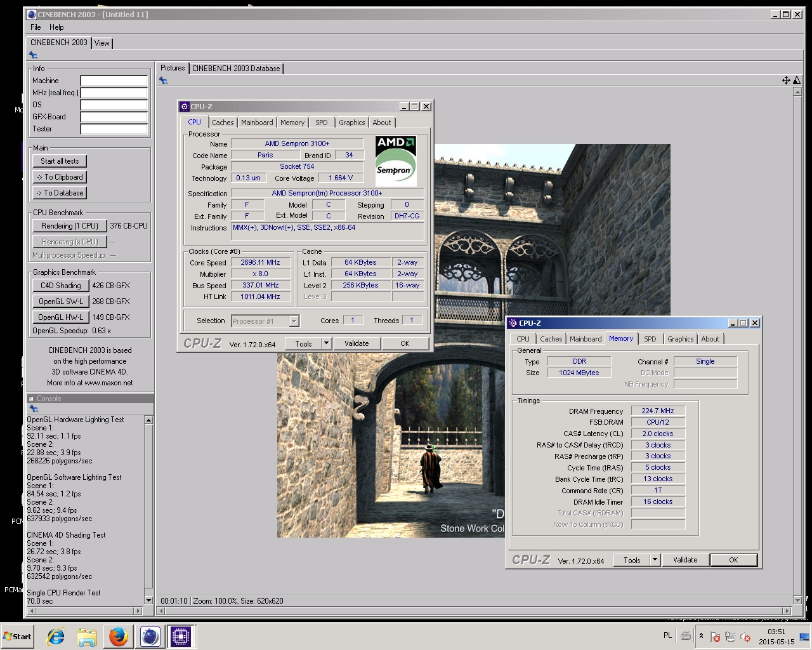The width and height of the screenshot is (812, 650).
Task: Show hidden tray icons arrow
Action: coord(701,636)
